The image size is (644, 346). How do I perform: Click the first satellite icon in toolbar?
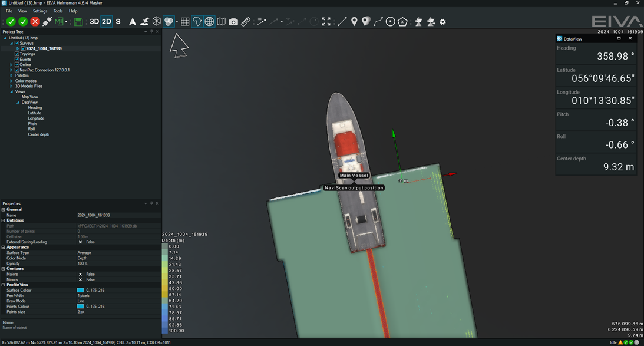(x=418, y=21)
